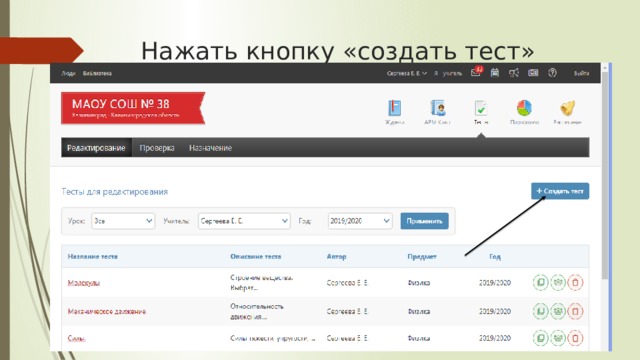This screenshot has height=360, width=640.
Task: Click the Год column header
Action: tap(495, 256)
